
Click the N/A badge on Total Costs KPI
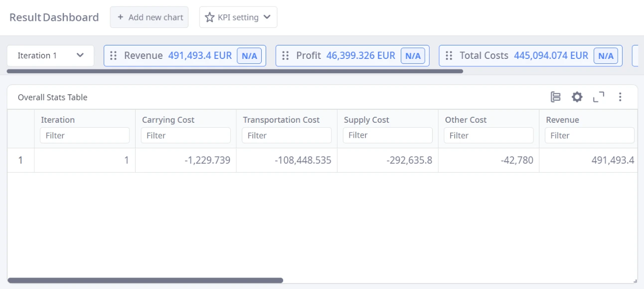[606, 56]
